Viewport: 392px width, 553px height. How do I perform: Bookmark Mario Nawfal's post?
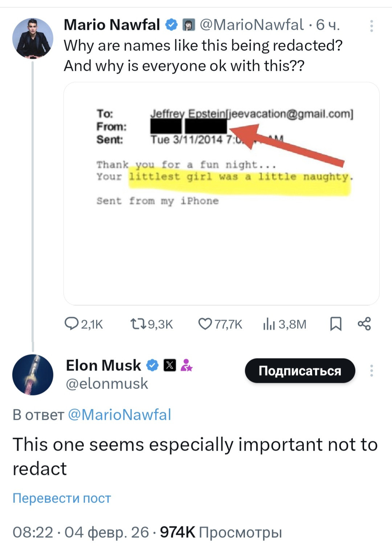click(336, 324)
